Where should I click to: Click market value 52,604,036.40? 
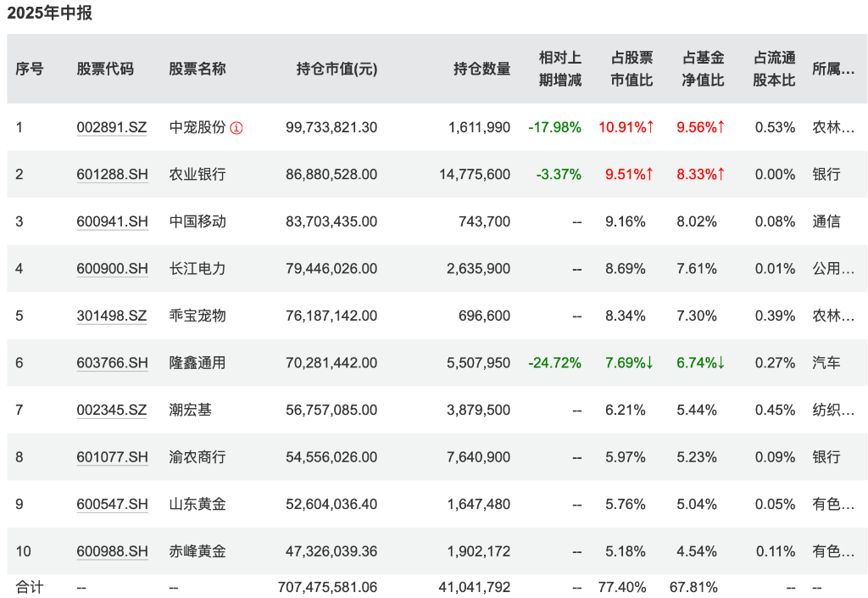331,504
